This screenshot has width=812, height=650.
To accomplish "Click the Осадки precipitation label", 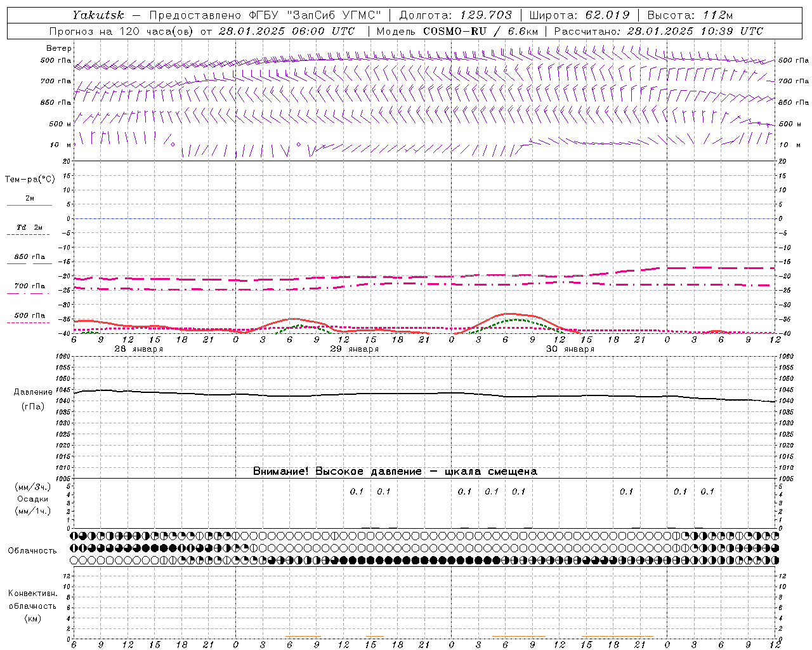I will pos(33,499).
